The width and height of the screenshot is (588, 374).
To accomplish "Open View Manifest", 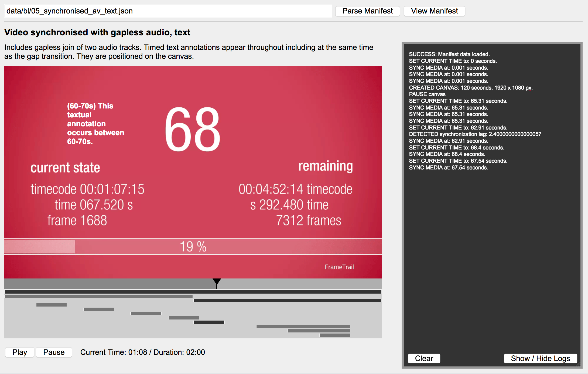I will [x=434, y=11].
